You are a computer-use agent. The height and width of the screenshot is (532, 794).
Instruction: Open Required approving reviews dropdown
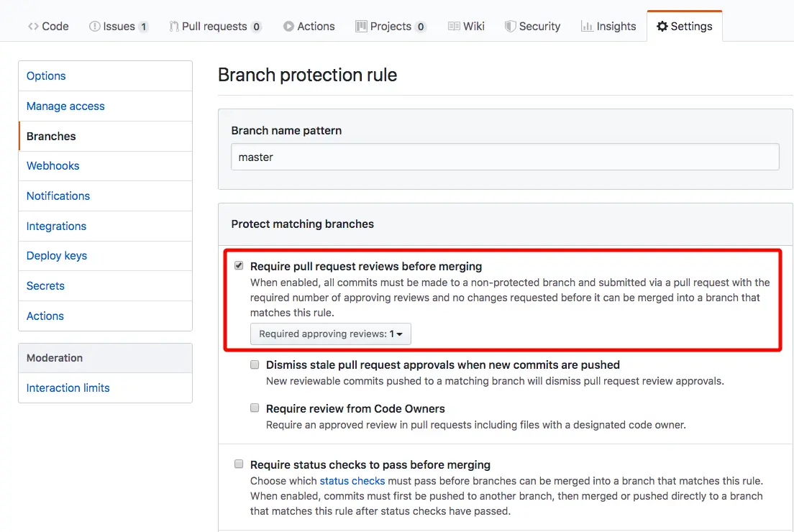(x=330, y=334)
